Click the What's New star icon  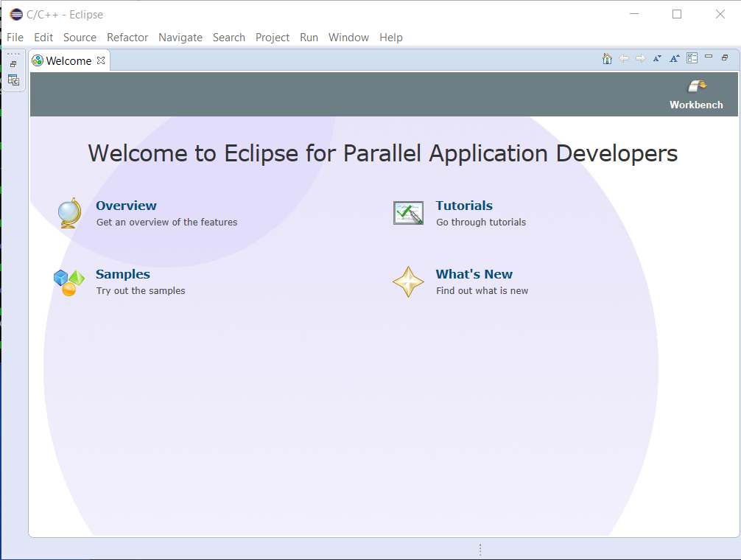pos(408,281)
